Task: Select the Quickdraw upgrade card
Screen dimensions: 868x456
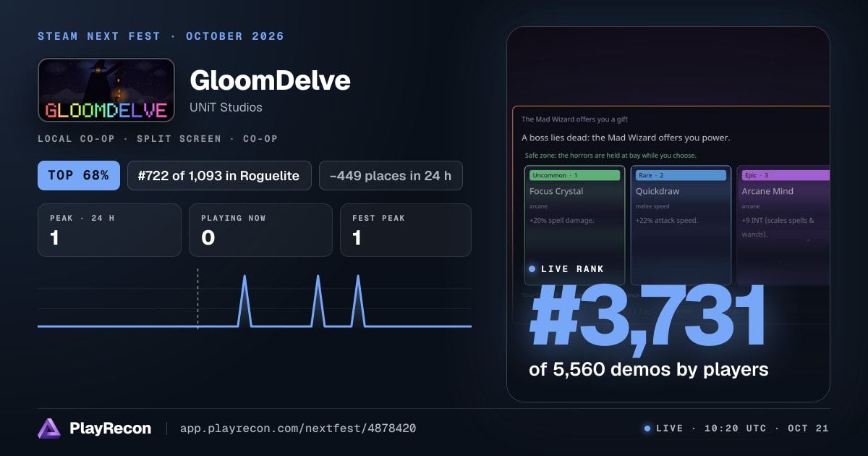Action: [x=681, y=225]
